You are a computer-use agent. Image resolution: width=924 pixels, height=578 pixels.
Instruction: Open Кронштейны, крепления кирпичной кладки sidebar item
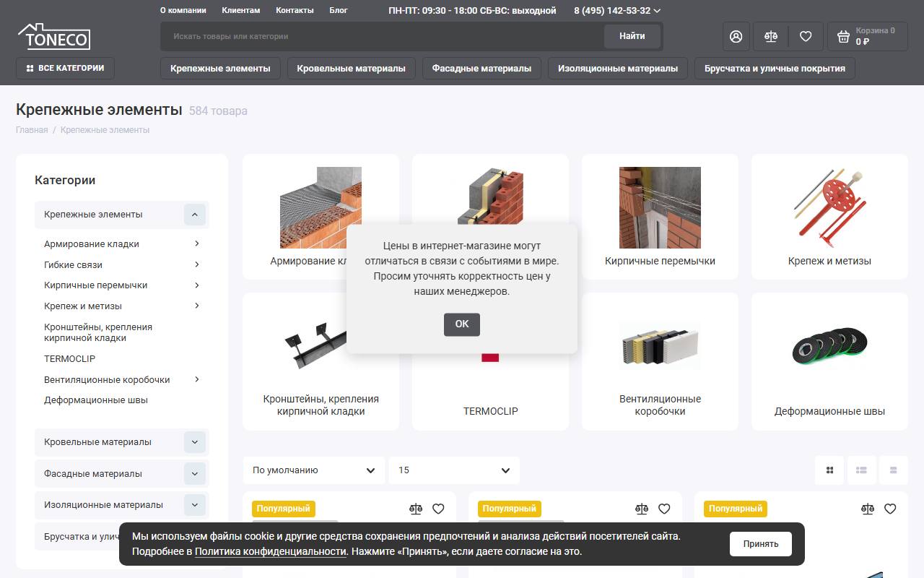pyautogui.click(x=98, y=332)
